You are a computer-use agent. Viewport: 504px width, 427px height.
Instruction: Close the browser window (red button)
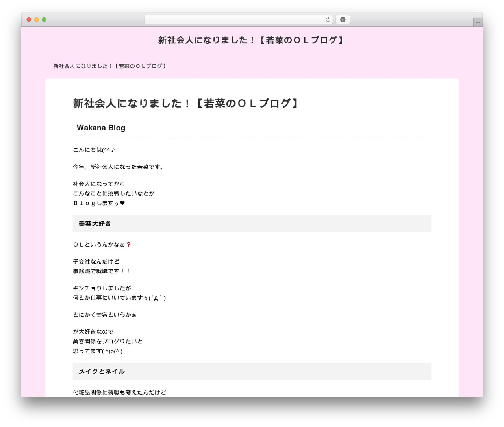pos(29,20)
